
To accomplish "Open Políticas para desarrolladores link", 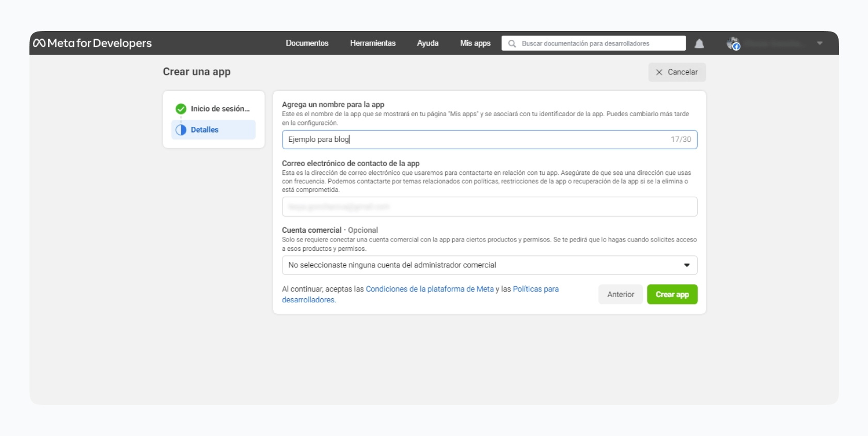I will pyautogui.click(x=535, y=289).
